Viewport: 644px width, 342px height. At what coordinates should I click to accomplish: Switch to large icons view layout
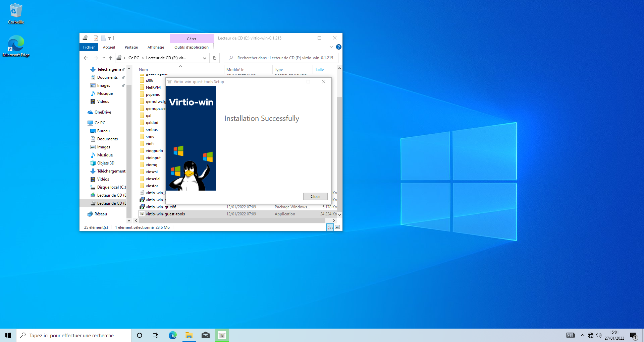click(338, 227)
